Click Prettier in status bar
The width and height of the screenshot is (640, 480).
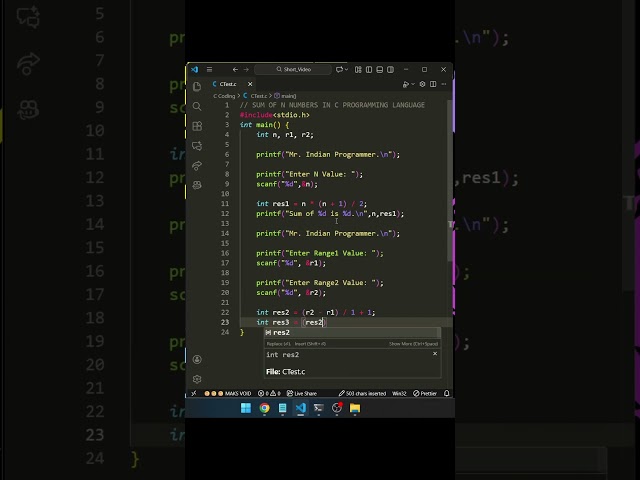pos(425,393)
